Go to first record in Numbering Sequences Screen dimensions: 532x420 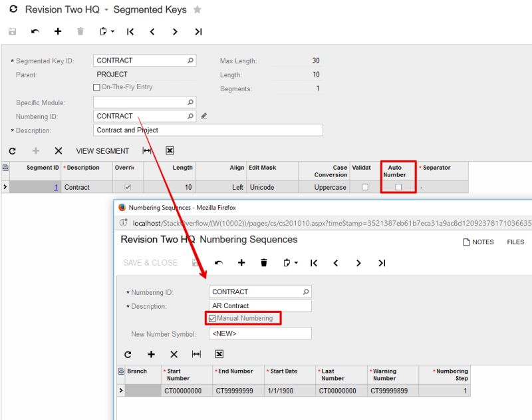(314, 263)
